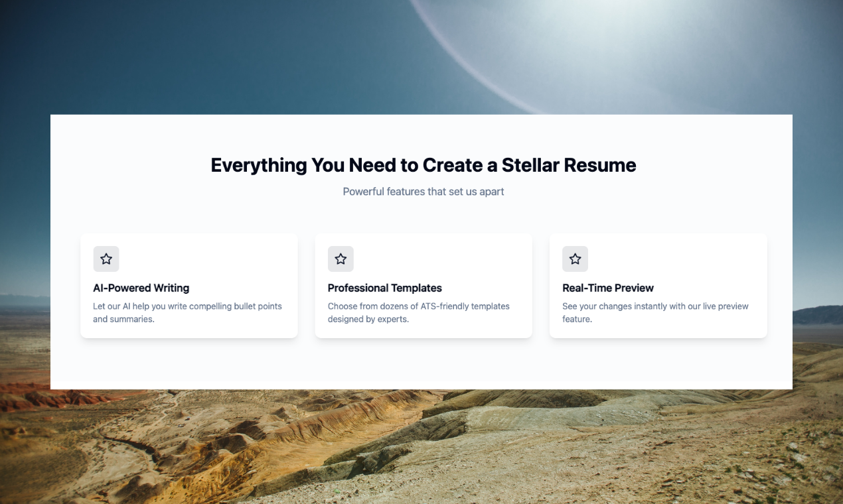This screenshot has width=843, height=504.
Task: Click the gray icon box above AI-Powered Writing
Action: tap(106, 259)
